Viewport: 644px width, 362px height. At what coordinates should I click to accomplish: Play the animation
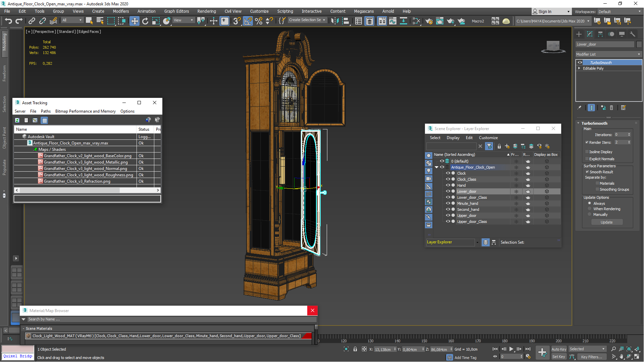[x=511, y=349]
